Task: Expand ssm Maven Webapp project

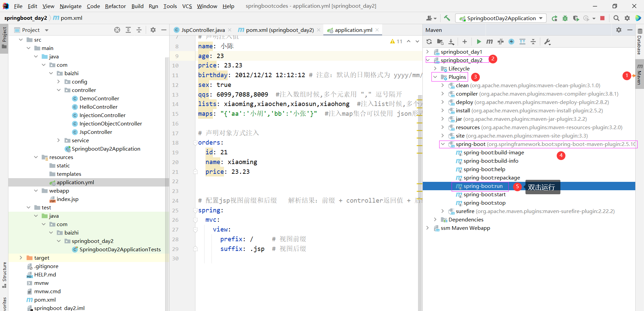Action: [427, 228]
